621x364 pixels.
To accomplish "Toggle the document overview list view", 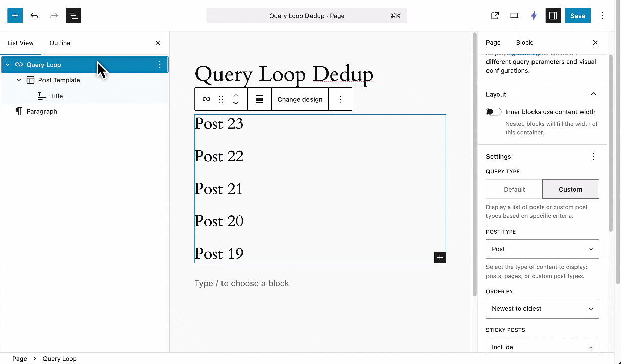I will [x=73, y=16].
